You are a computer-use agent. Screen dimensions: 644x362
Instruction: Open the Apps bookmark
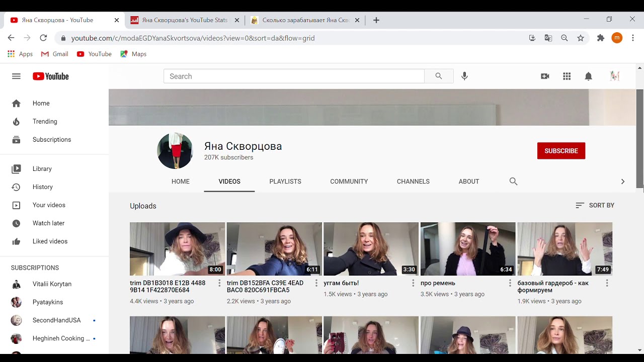click(20, 54)
